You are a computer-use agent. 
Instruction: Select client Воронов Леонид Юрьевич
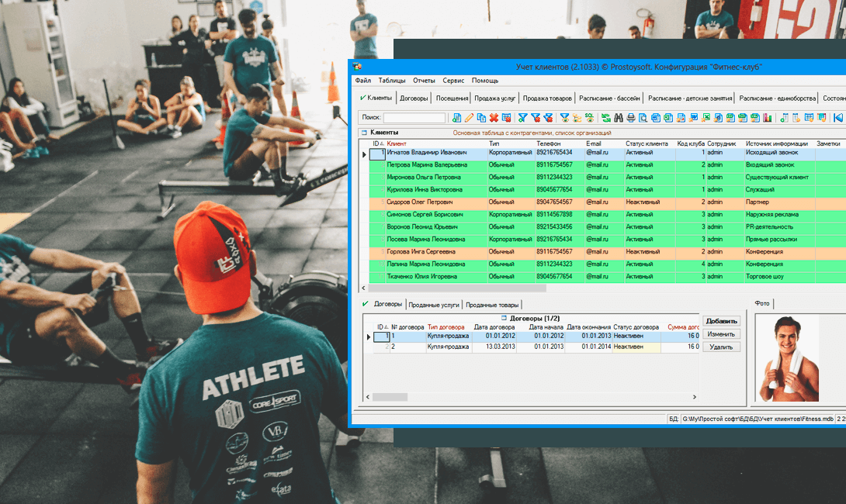[x=422, y=227]
